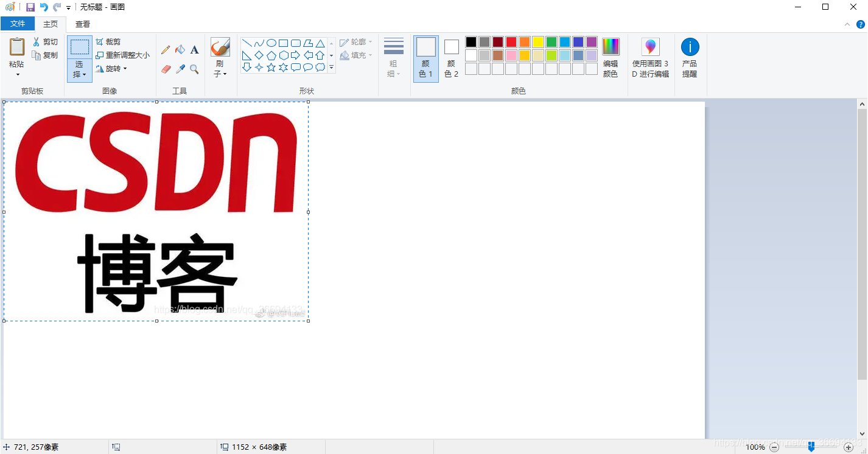This screenshot has width=868, height=454.
Task: Choose the Hexagon shape
Action: click(x=284, y=55)
